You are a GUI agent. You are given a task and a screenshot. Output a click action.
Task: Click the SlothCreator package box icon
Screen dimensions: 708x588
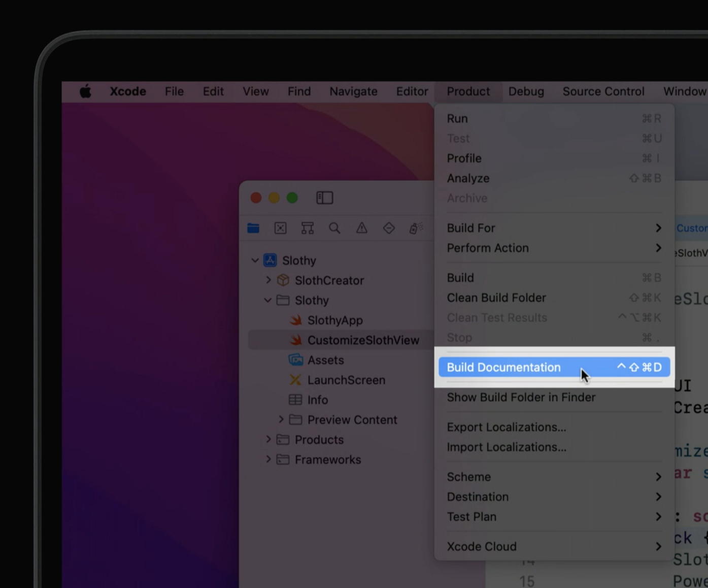tap(283, 280)
